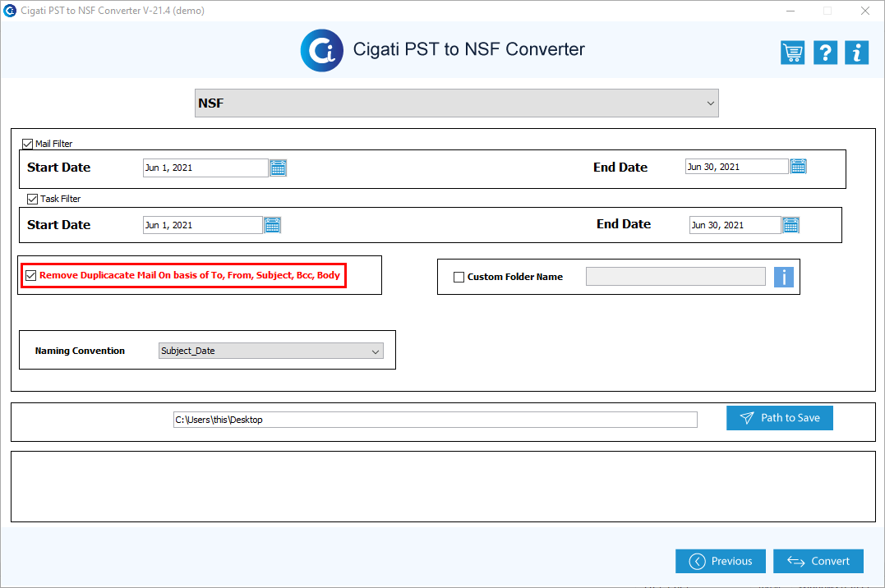Uncheck Remove Duplicate Mail checkbox

pyautogui.click(x=31, y=275)
